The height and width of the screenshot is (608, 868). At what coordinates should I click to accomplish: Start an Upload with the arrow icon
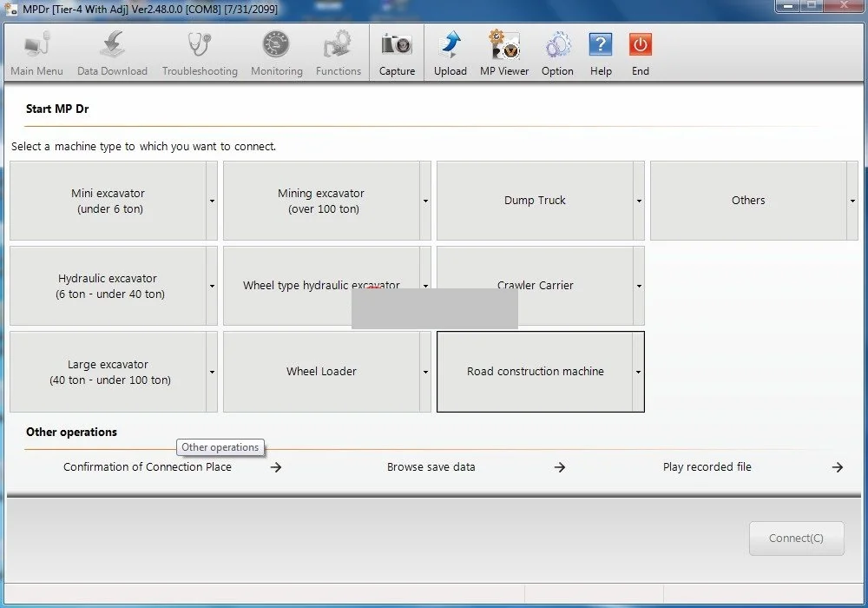450,48
